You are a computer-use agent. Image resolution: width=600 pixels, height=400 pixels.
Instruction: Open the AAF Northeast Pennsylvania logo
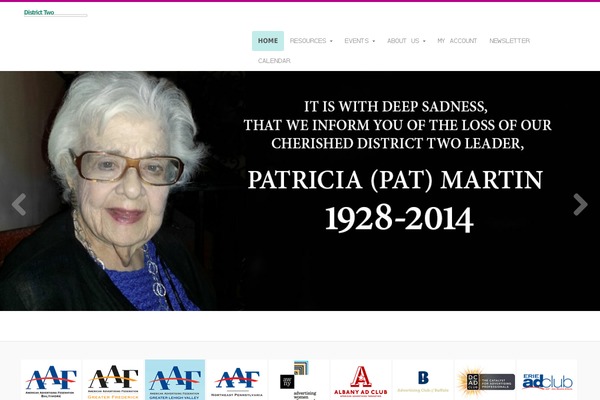tap(237, 380)
